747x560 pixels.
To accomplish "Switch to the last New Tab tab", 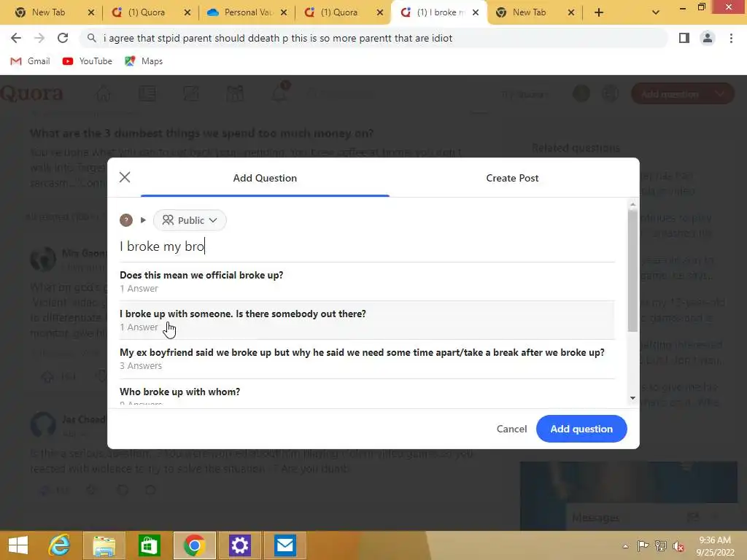I will 529,12.
